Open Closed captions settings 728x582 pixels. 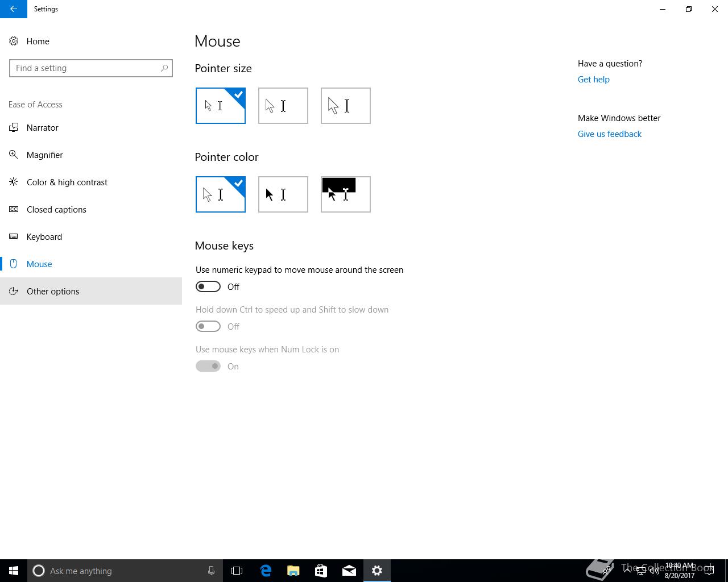(x=91, y=210)
